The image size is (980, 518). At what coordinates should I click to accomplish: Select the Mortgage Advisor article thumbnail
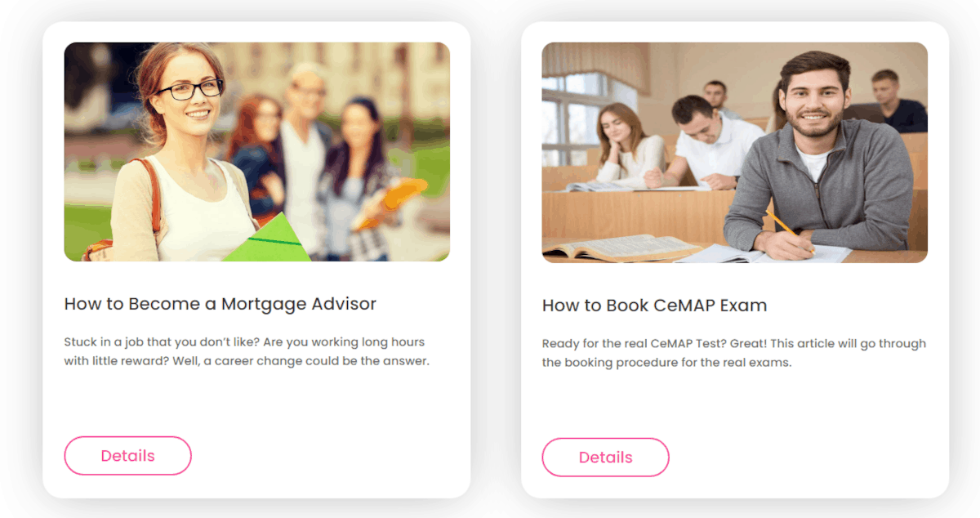(x=257, y=152)
